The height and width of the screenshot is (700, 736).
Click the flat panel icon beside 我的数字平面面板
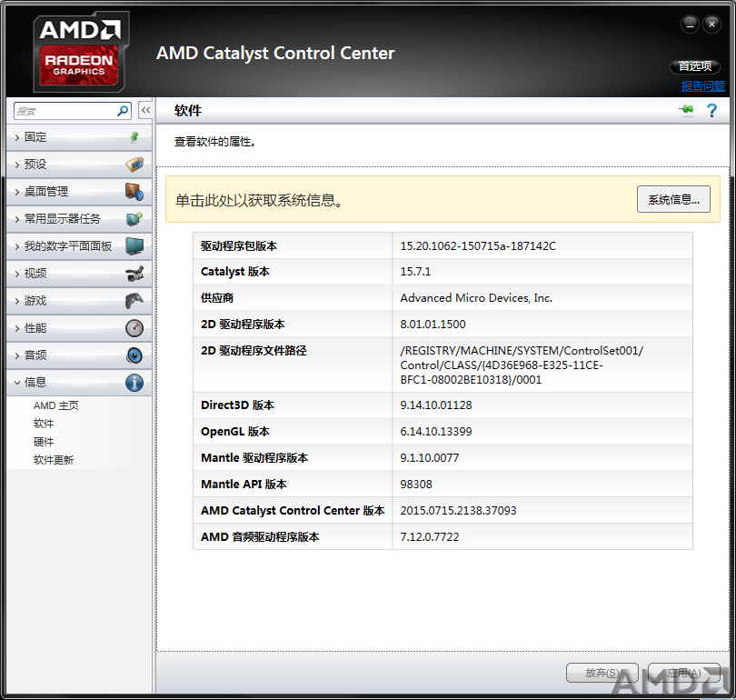coord(134,246)
